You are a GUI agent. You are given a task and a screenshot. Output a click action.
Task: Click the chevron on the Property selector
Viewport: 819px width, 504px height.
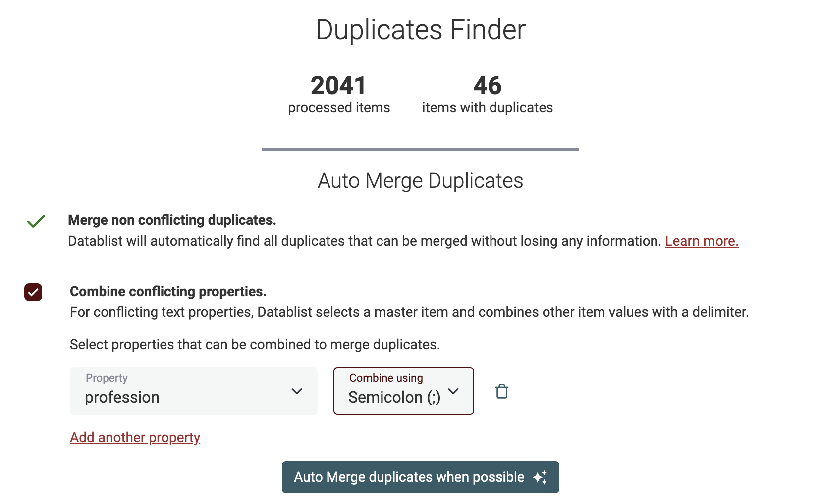pos(297,391)
